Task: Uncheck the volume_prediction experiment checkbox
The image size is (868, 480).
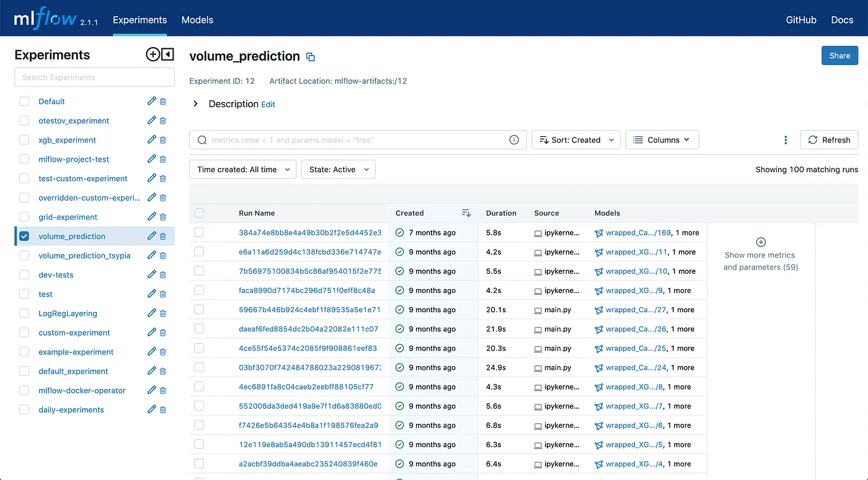Action: pyautogui.click(x=24, y=236)
